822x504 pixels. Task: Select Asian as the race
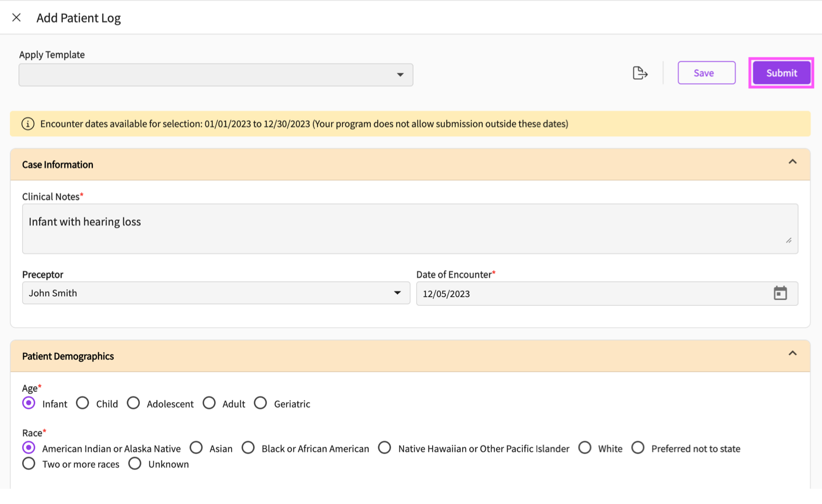196,448
